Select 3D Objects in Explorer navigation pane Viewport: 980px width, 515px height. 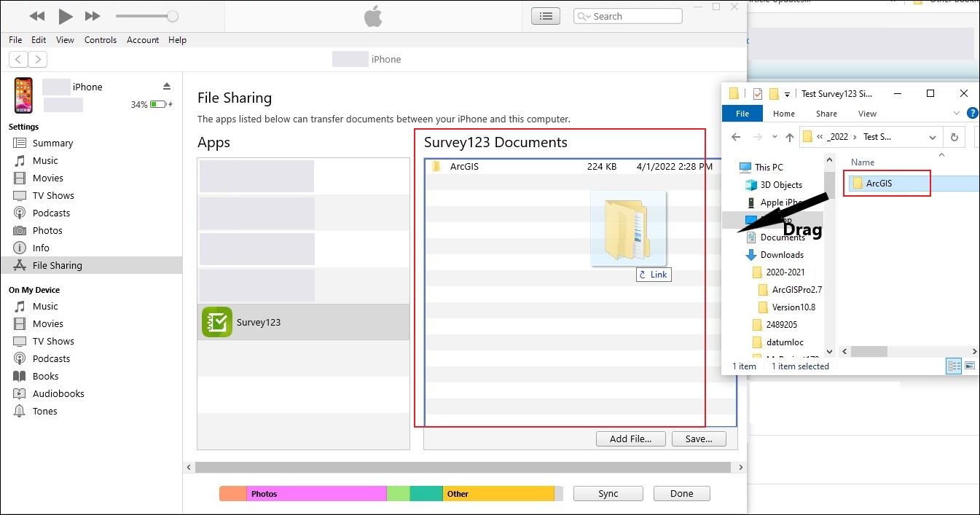pyautogui.click(x=774, y=185)
